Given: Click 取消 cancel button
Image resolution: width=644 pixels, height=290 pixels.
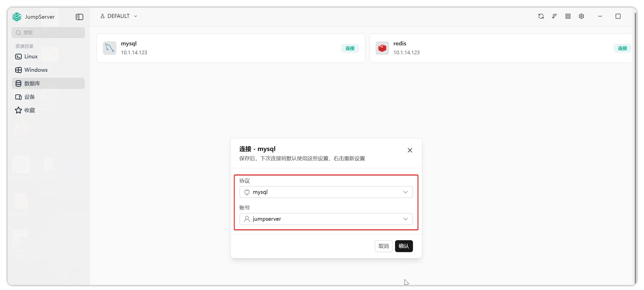Looking at the screenshot, I should point(383,246).
